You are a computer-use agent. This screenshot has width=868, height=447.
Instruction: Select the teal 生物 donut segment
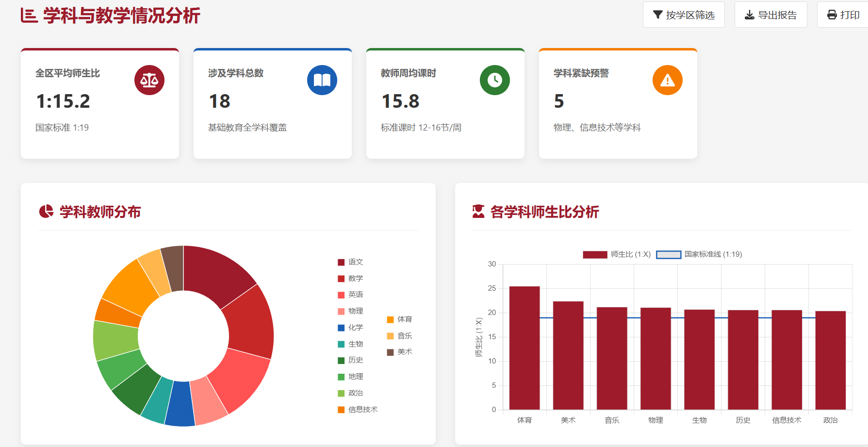[x=158, y=399]
